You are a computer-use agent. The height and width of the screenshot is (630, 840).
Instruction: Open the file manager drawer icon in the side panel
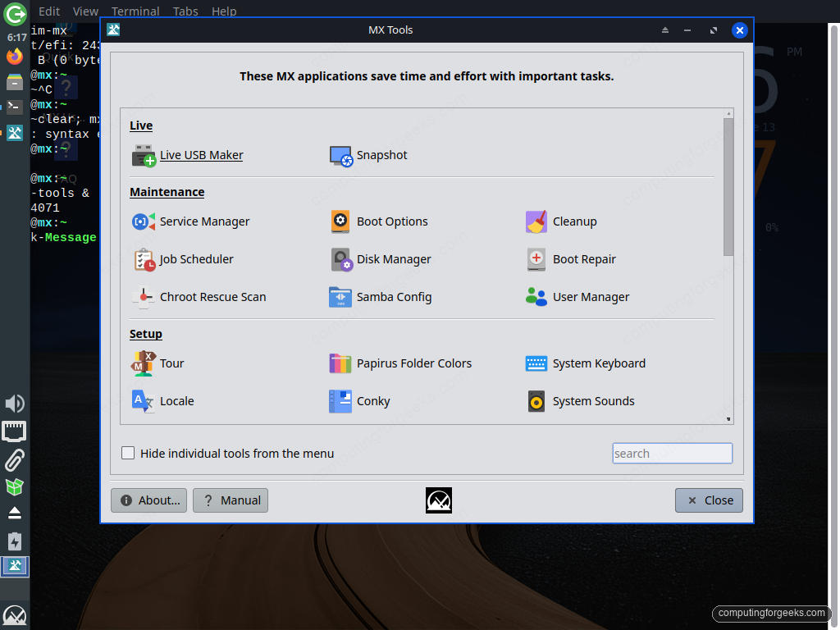click(15, 81)
